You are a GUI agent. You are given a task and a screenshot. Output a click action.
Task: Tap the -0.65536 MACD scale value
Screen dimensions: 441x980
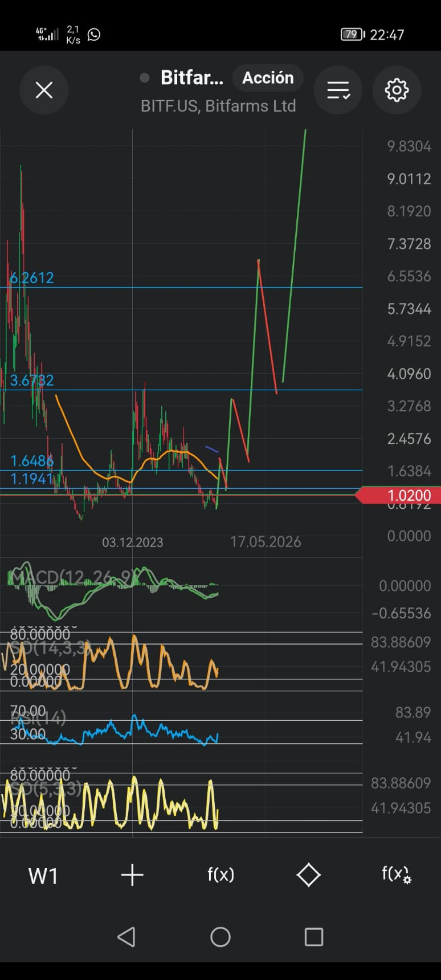point(401,613)
